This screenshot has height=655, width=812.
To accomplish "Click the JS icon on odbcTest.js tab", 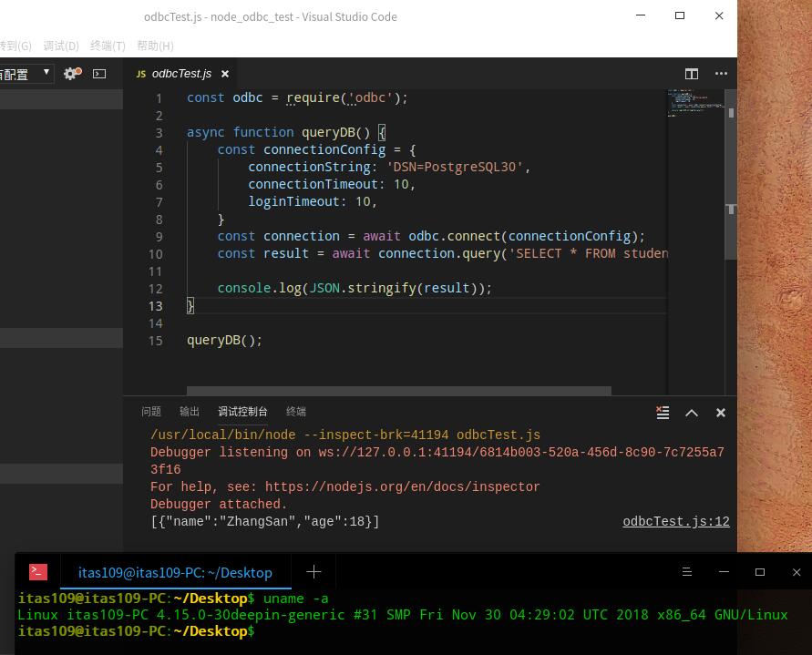I will click(x=141, y=74).
